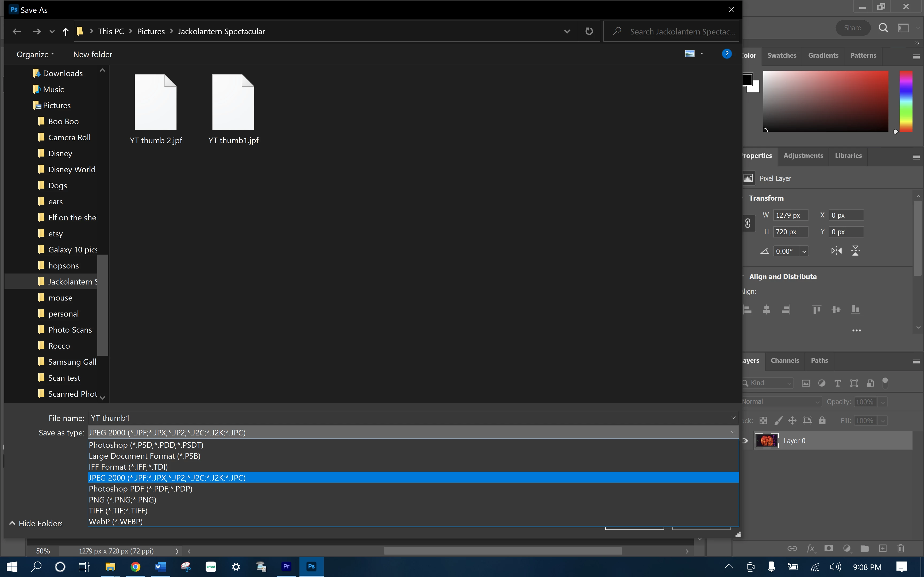Click the New folder button
The image size is (924, 577).
pos(93,54)
